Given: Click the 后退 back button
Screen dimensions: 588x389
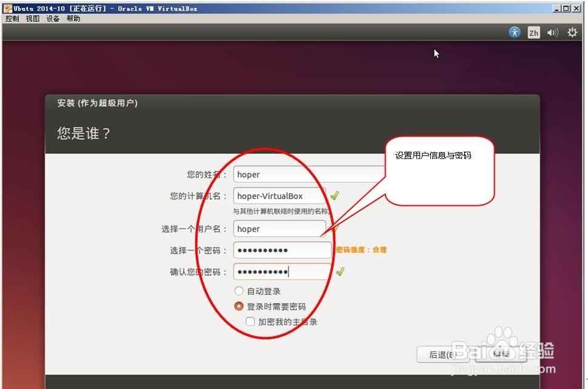Looking at the screenshot, I should click(443, 354).
